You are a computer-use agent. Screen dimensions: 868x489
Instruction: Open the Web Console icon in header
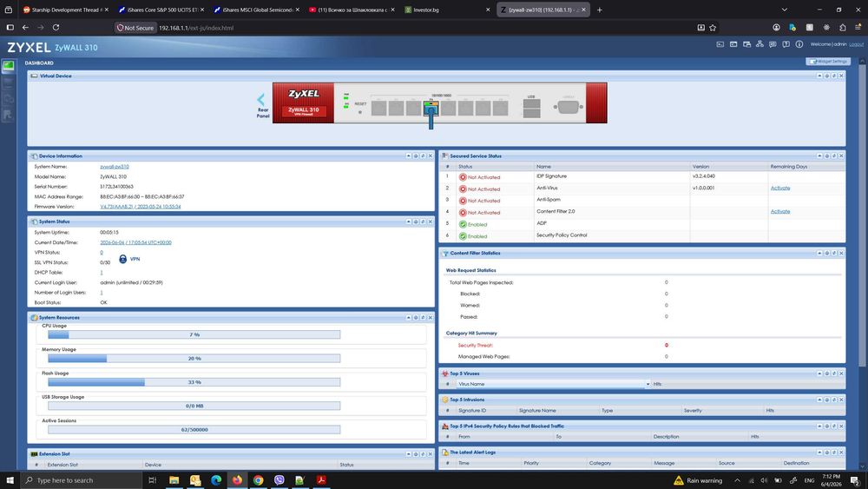click(720, 43)
